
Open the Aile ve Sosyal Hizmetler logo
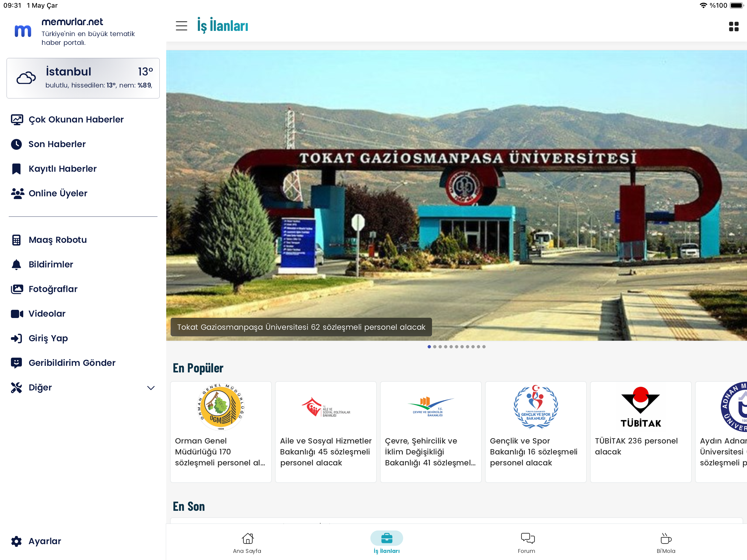[326, 407]
